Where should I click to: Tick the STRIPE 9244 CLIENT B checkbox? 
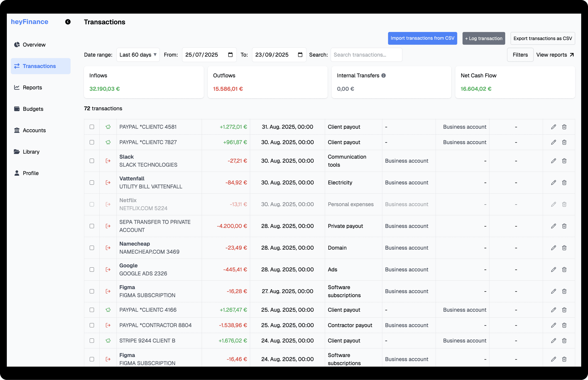tap(92, 341)
